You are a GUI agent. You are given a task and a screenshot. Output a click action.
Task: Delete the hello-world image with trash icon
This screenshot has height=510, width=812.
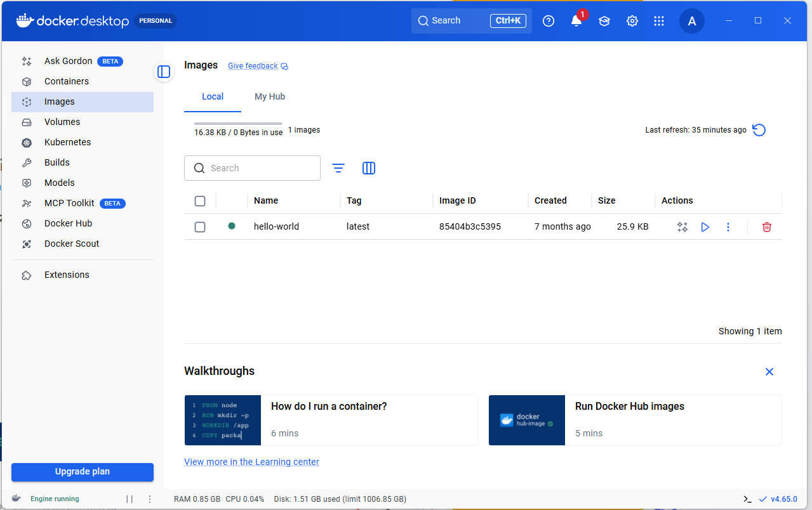click(766, 227)
